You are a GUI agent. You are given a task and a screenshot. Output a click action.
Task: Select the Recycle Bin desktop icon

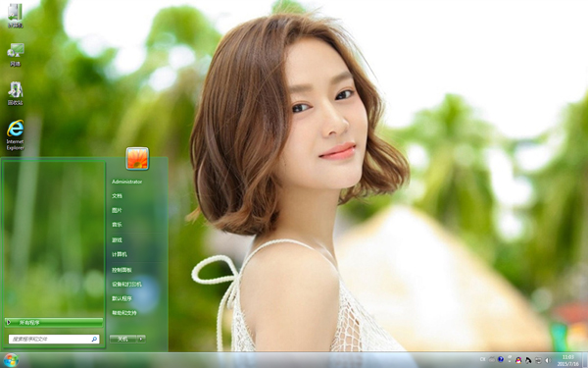pyautogui.click(x=15, y=93)
